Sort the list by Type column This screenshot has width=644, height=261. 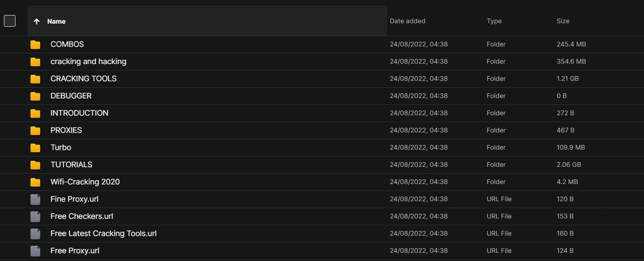tap(494, 21)
